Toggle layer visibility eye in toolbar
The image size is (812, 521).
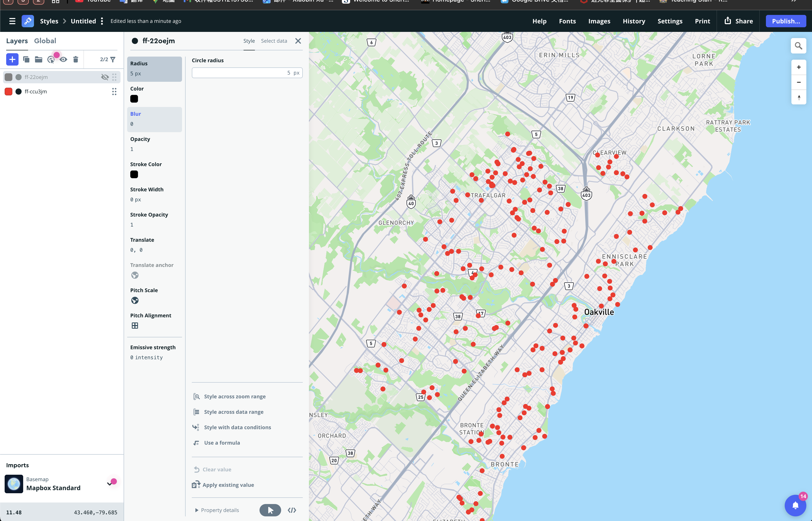pos(63,60)
